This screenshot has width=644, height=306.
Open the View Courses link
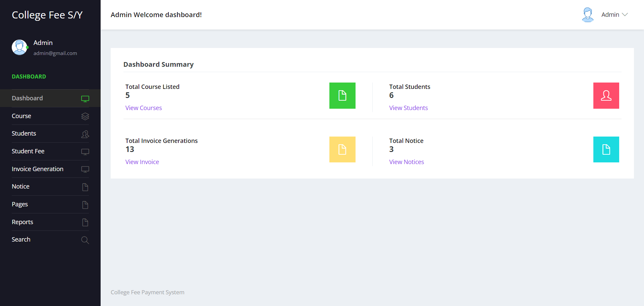coord(143,108)
